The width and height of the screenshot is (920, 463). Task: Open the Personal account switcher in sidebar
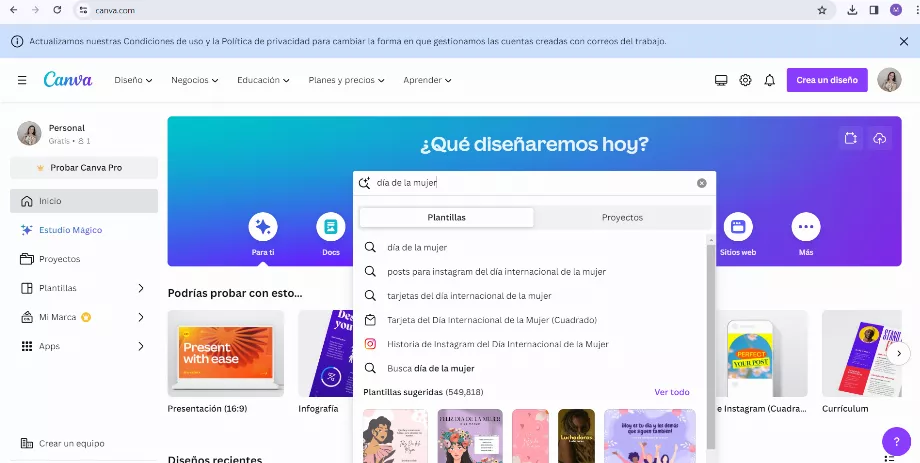[84, 134]
